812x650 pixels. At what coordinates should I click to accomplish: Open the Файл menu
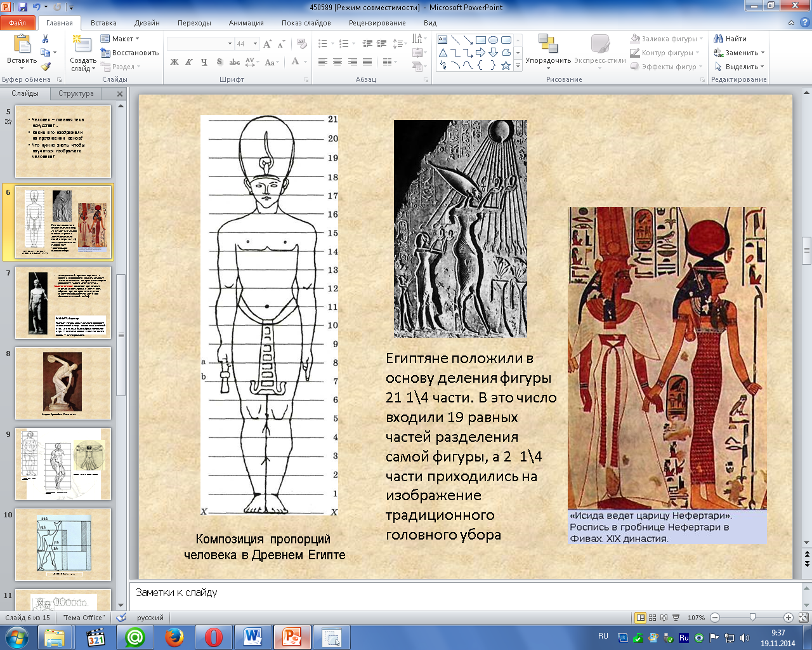pos(18,23)
